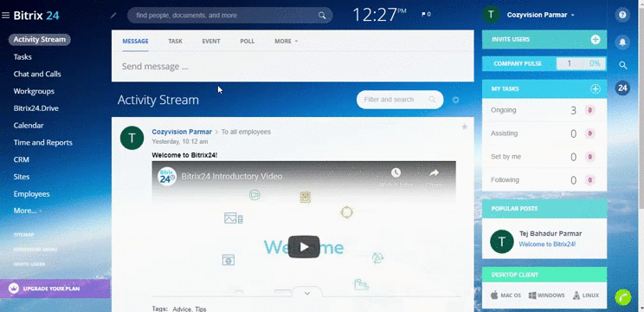Expand the More... item in left menu
Image resolution: width=644 pixels, height=312 pixels.
28,211
